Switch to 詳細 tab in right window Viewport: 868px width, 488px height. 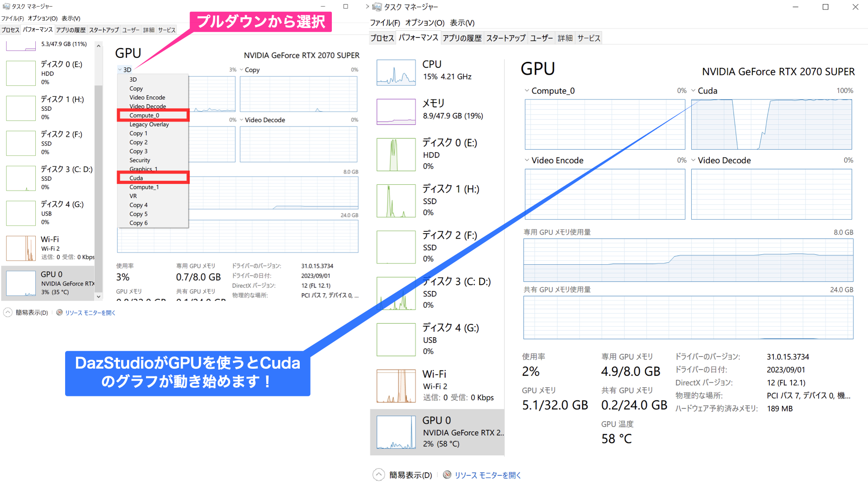[565, 38]
